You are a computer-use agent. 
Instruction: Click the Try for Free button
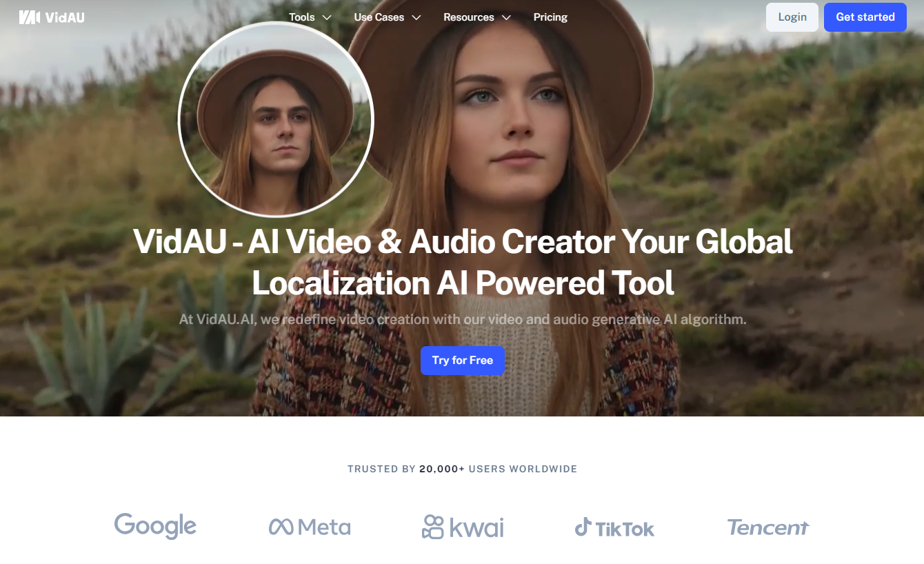463,361
